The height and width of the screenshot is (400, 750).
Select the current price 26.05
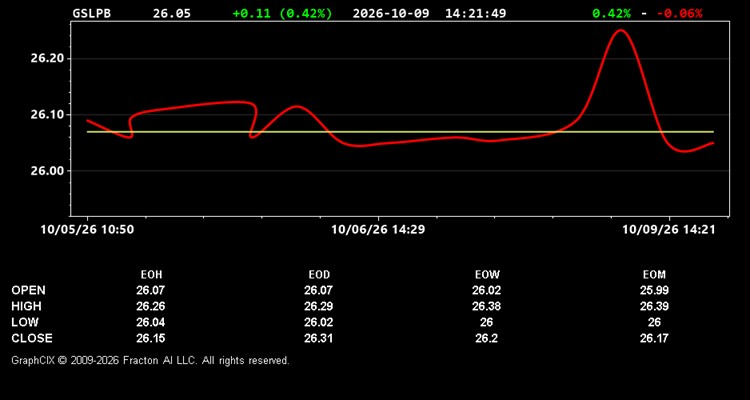click(x=172, y=13)
